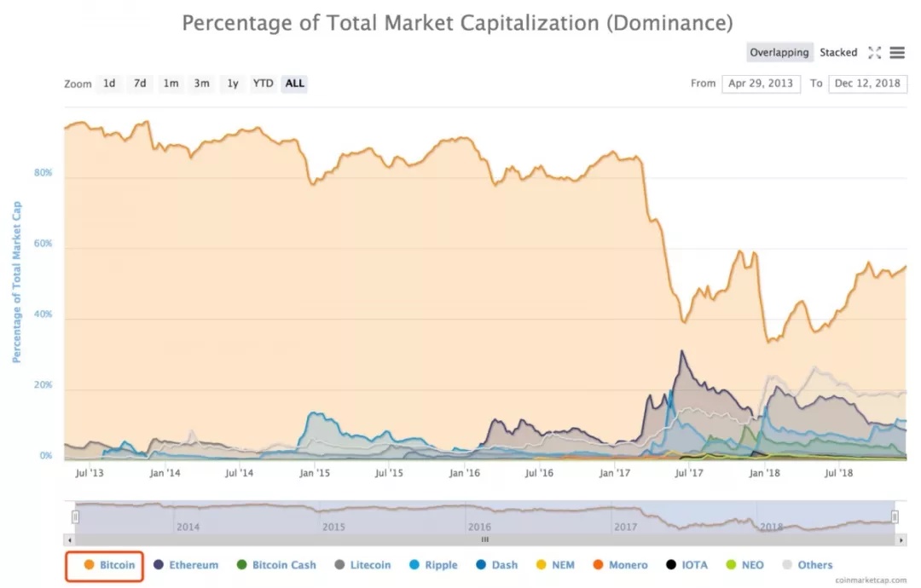The width and height of the screenshot is (921, 588).
Task: Switch to Stacked chart view
Action: [x=838, y=52]
